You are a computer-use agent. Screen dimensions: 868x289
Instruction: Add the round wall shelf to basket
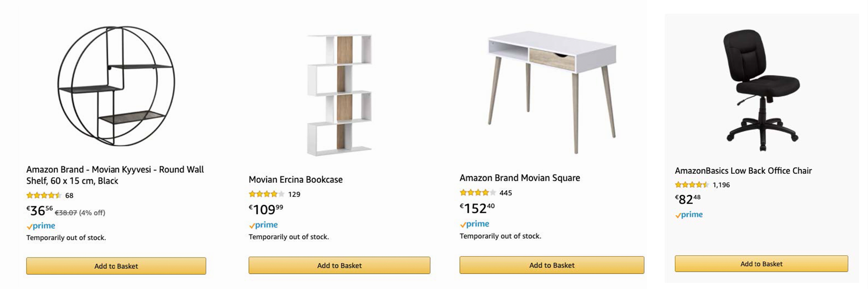116,266
